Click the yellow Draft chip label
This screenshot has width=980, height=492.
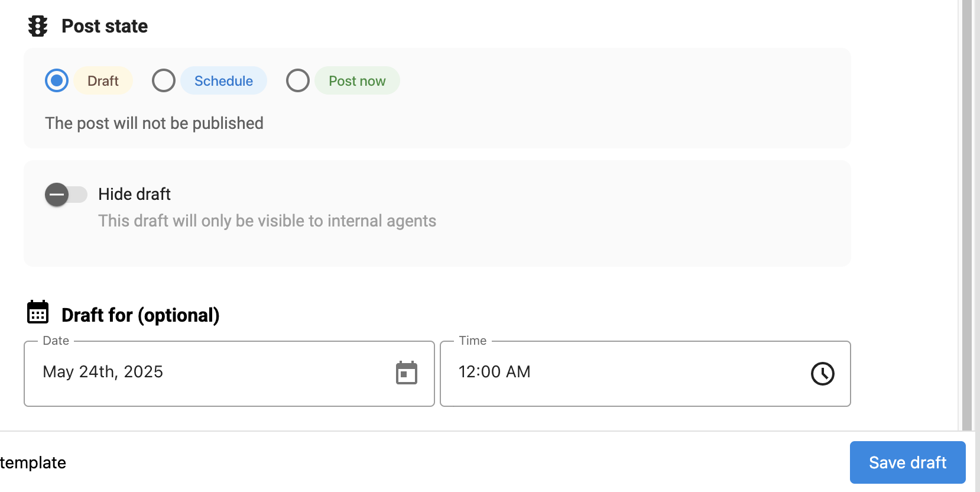coord(103,81)
